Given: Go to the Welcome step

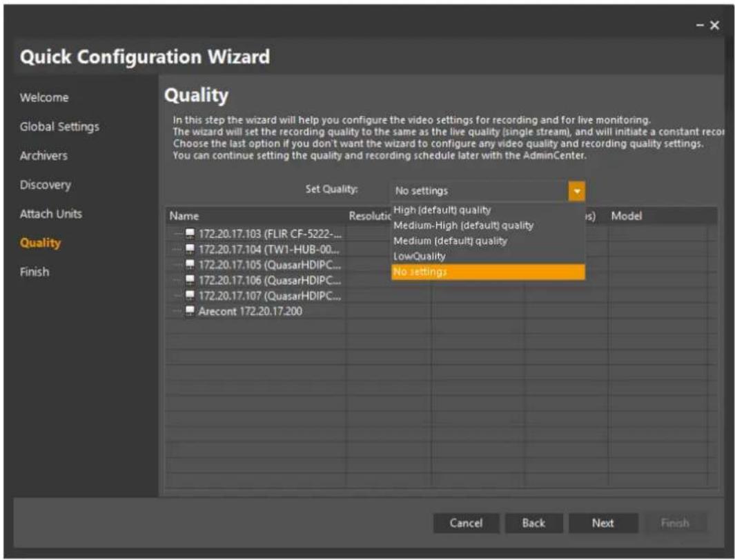Looking at the screenshot, I should [44, 97].
